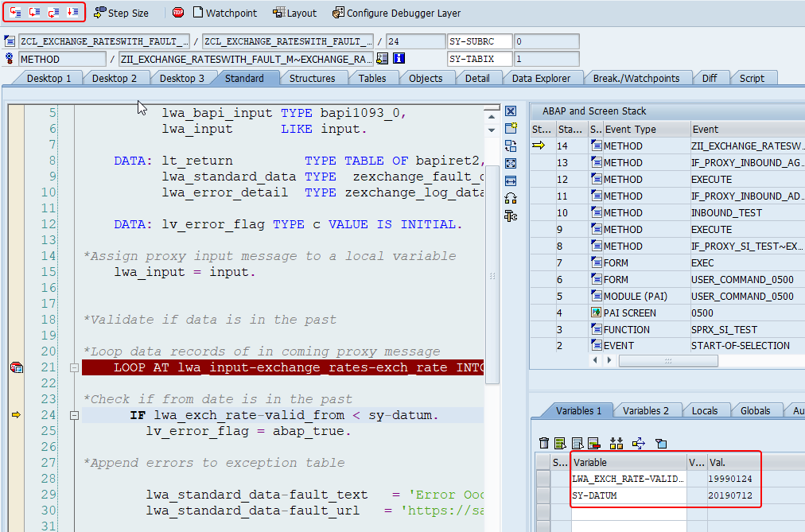Switch to the Globals tab

tap(755, 410)
